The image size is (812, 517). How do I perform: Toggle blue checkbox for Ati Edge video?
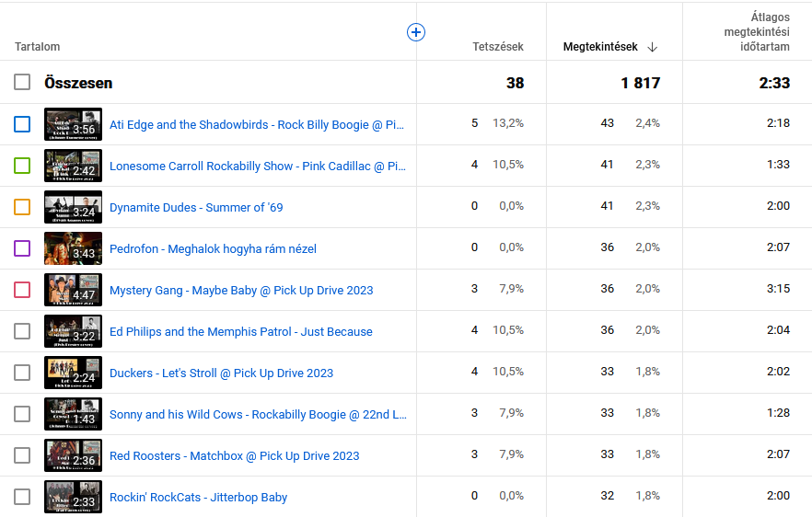(22, 124)
